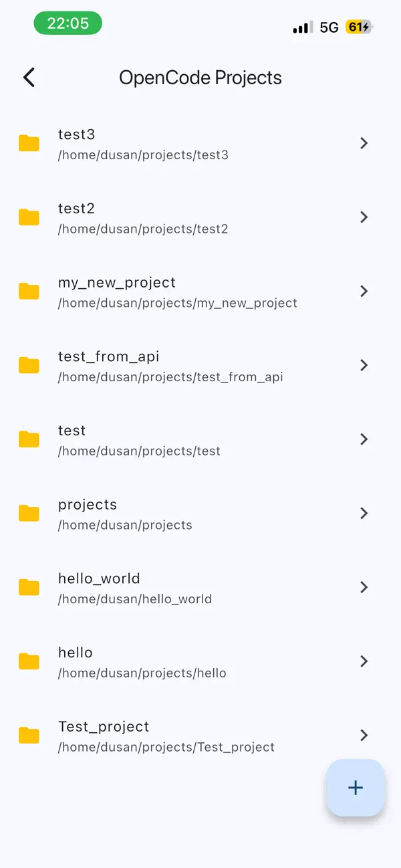Tap the OpenCode Projects title
This screenshot has height=868, width=401.
click(x=200, y=78)
